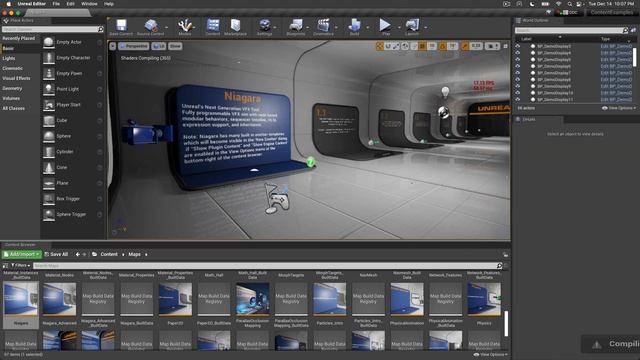Screen dimensions: 640x360
Task: Click the content browser vertical scrollbar
Action: pos(506,324)
